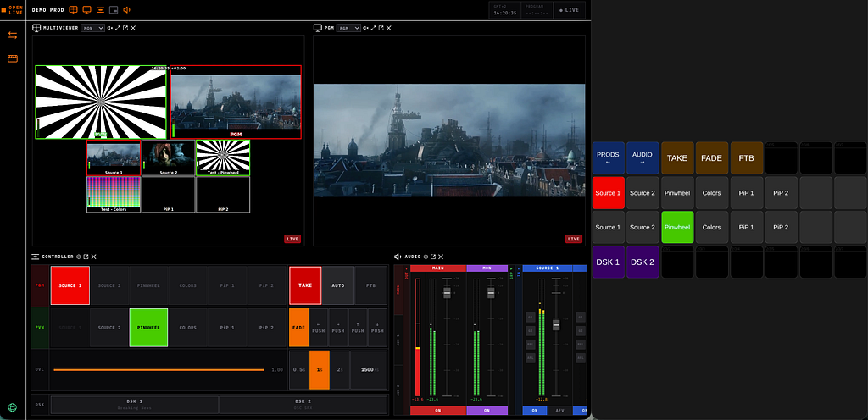The image size is (868, 420).
Task: Toggle purple DSK 1 key on right panel
Action: click(609, 262)
